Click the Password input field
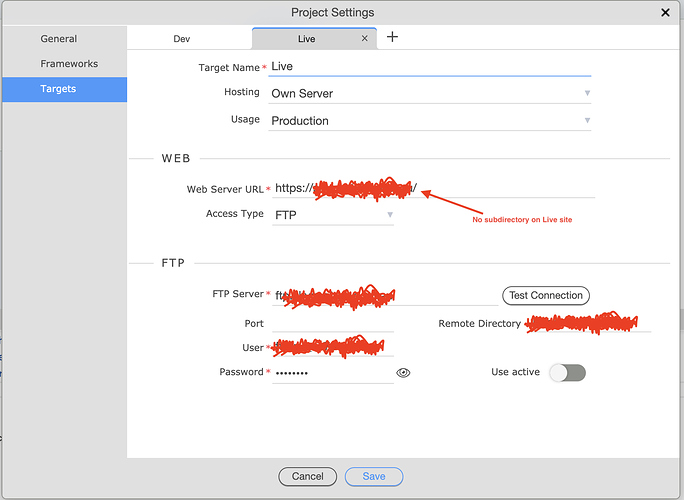The image size is (684, 500). pyautogui.click(x=332, y=372)
